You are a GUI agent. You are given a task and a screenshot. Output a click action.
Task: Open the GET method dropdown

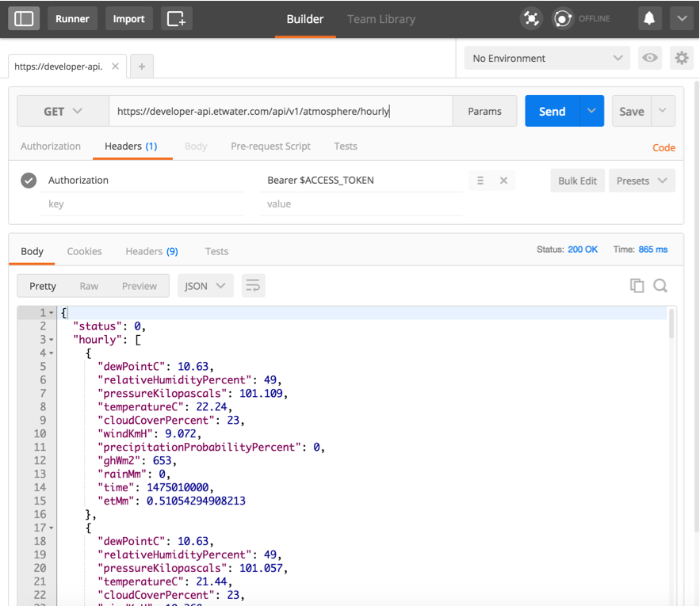(x=63, y=111)
